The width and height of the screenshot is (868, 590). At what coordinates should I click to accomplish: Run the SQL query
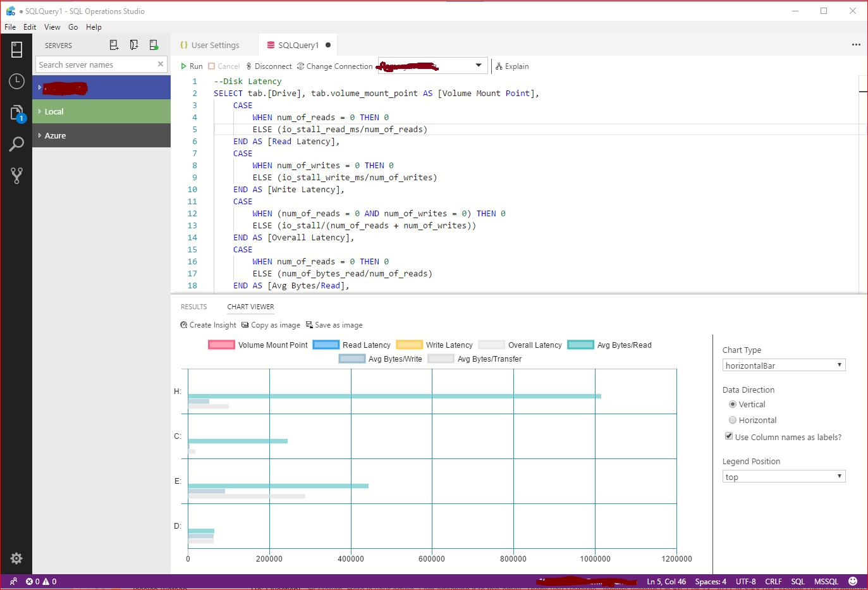(192, 66)
